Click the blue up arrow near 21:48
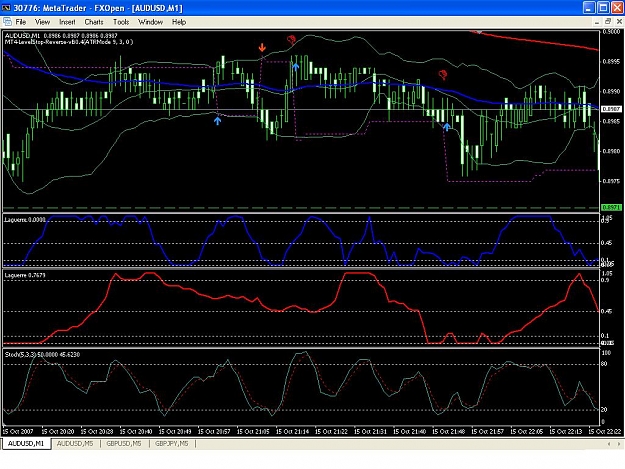The width and height of the screenshot is (625, 469). (x=447, y=127)
